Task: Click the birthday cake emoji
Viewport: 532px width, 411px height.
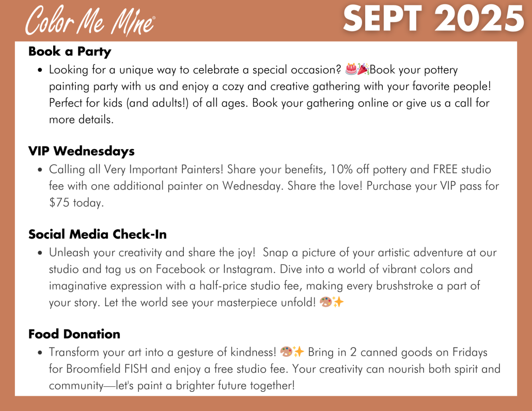Action: (x=351, y=69)
